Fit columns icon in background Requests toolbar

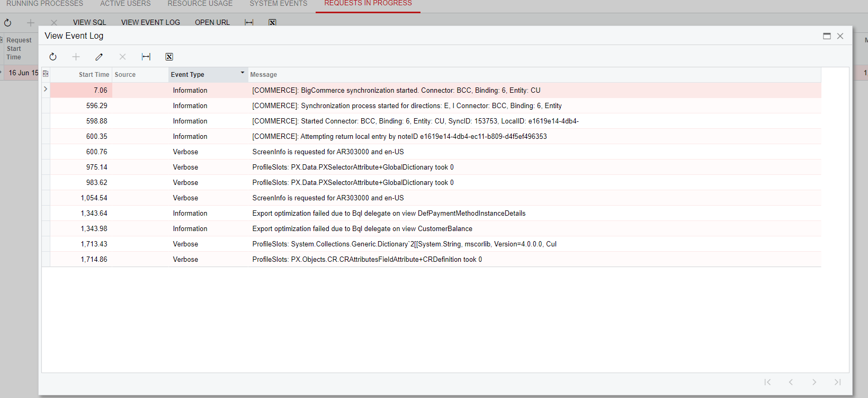click(249, 22)
